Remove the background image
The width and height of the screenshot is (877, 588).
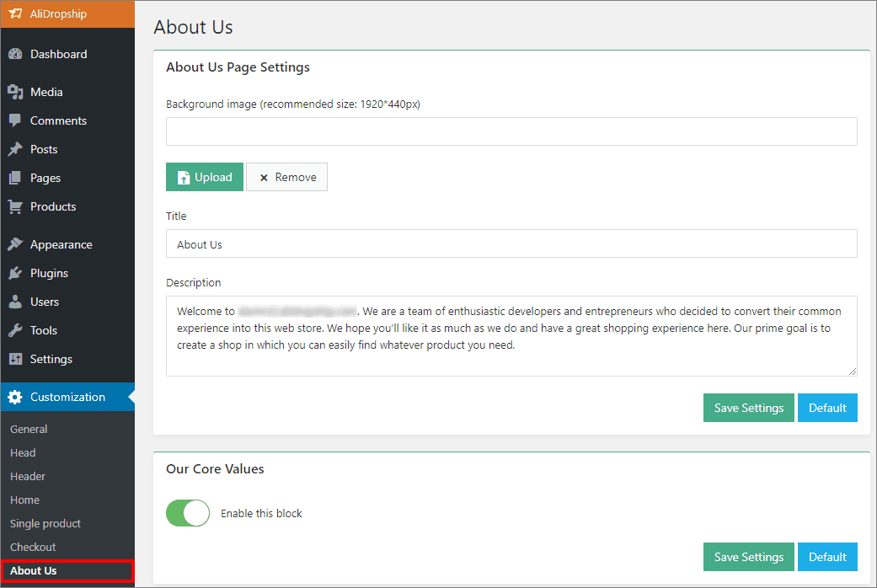(x=287, y=177)
